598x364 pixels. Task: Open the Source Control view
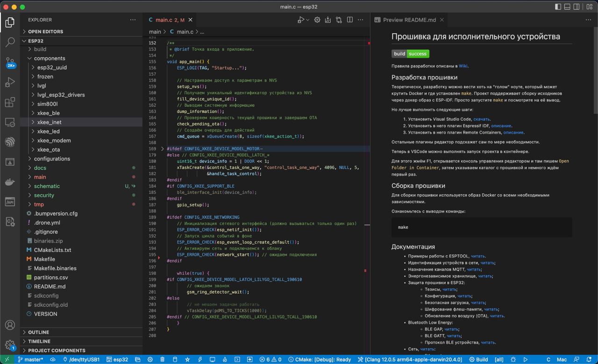tap(10, 62)
